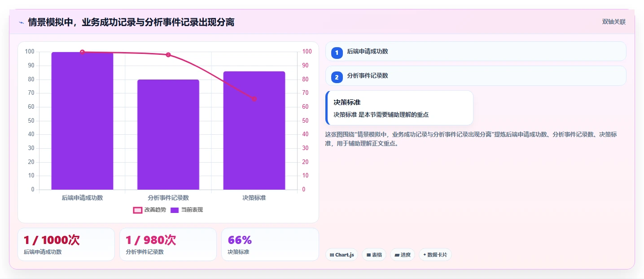Click the 1 / 980次 stat card
The height and width of the screenshot is (279, 644).
tap(168, 244)
